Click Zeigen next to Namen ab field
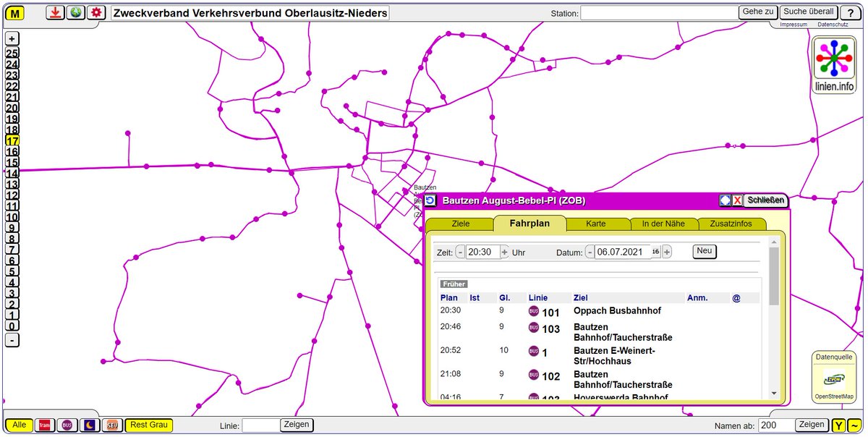This screenshot has height=437, width=868. 812,425
